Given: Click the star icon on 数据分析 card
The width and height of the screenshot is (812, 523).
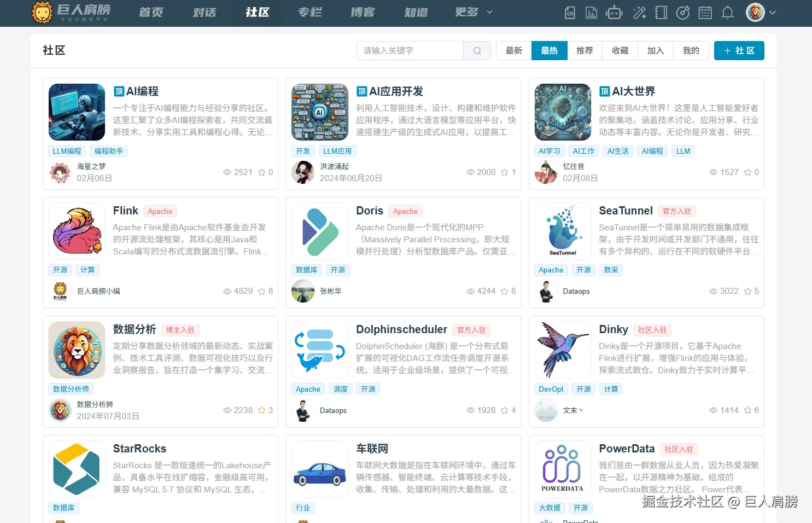Looking at the screenshot, I should pyautogui.click(x=261, y=410).
